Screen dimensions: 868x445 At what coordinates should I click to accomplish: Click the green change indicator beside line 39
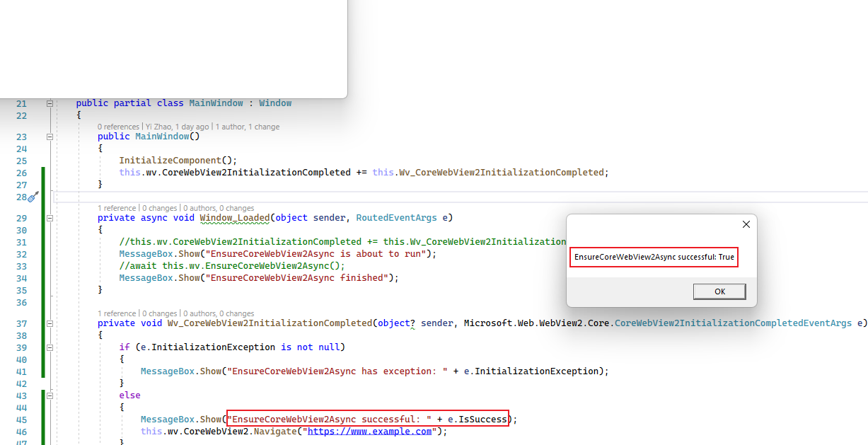click(42, 347)
